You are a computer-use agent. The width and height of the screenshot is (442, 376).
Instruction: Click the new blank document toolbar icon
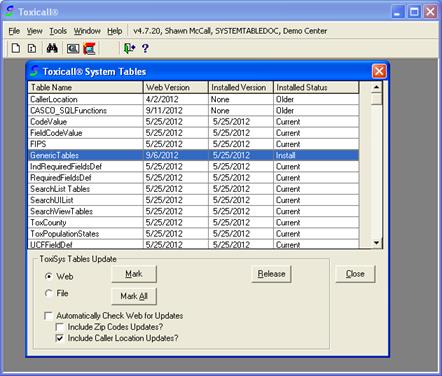pos(16,48)
